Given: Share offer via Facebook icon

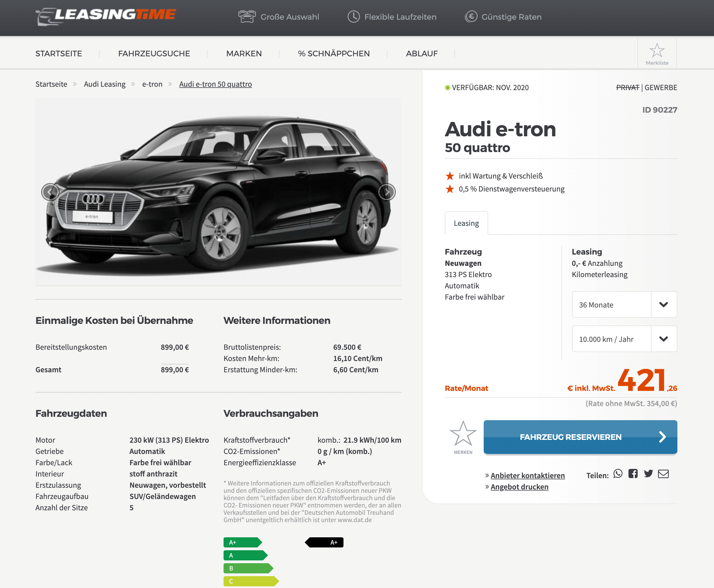Looking at the screenshot, I should [633, 473].
